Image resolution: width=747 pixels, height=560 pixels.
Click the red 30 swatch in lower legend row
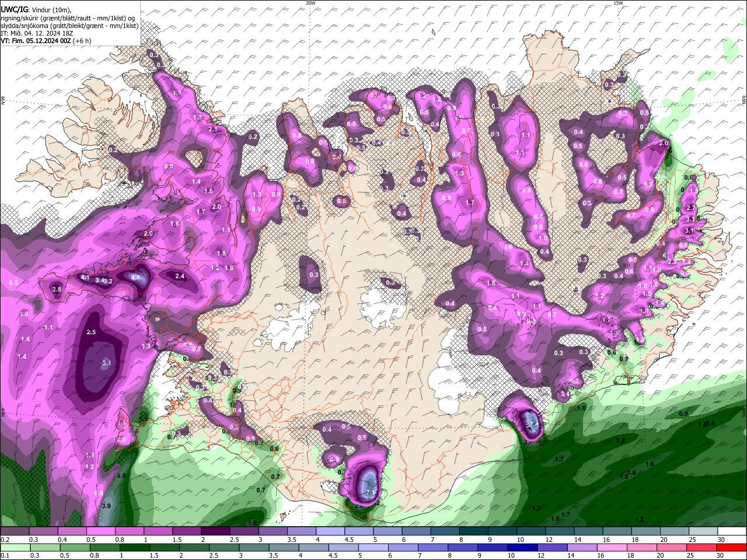[x=732, y=547]
